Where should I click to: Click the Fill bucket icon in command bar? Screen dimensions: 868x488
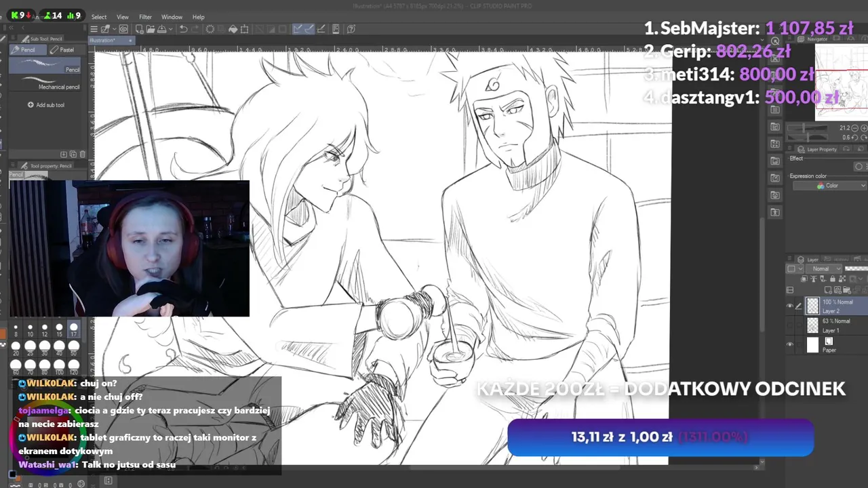click(233, 29)
